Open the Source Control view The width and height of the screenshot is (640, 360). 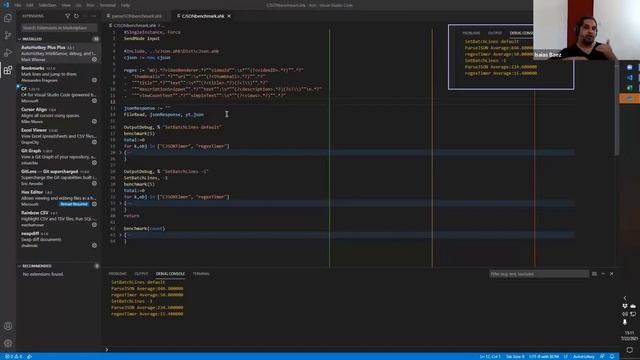click(8, 35)
